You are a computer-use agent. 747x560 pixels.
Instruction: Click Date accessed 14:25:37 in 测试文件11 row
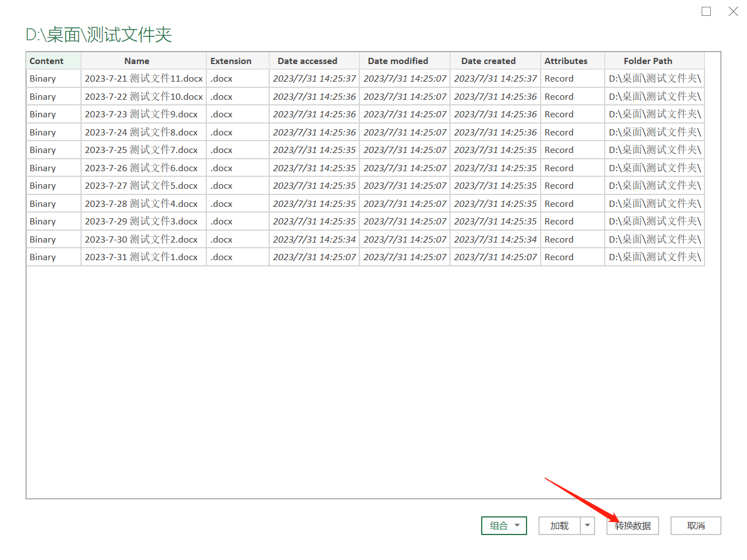pyautogui.click(x=314, y=79)
